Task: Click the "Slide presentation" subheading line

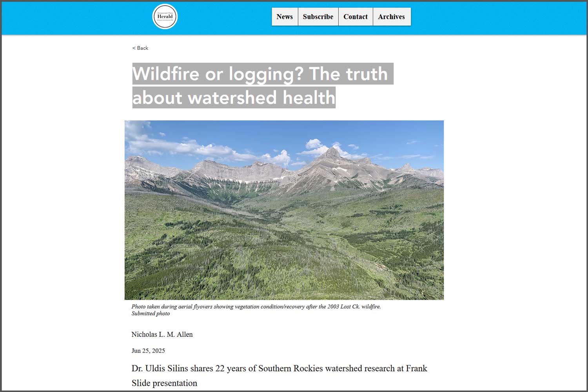Action: coord(164,383)
